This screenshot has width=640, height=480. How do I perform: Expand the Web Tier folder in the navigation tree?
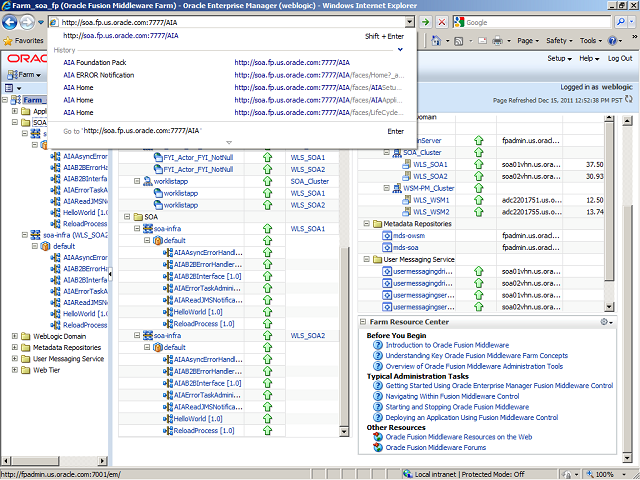[14, 370]
